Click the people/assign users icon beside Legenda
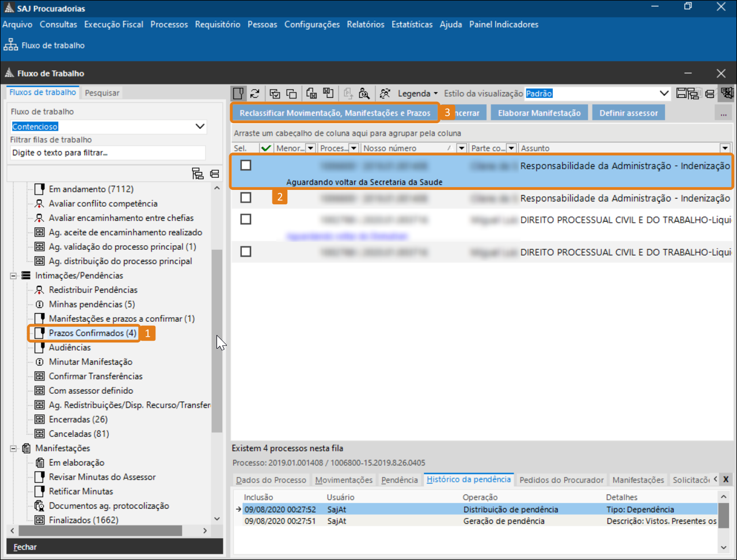 pyautogui.click(x=385, y=93)
